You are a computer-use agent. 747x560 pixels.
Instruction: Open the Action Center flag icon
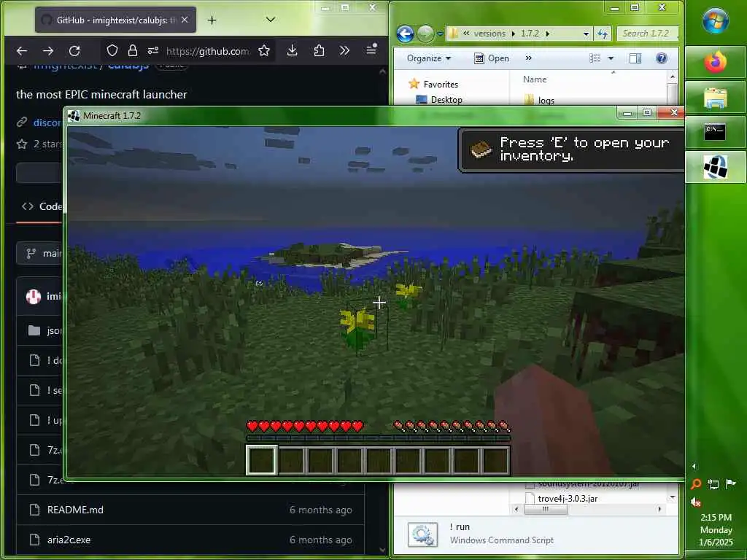[x=729, y=484]
